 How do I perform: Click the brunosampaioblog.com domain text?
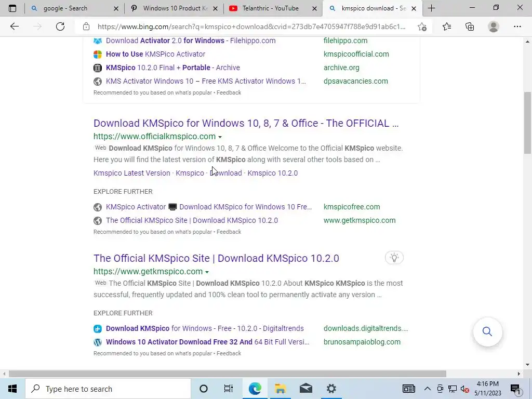(362, 342)
